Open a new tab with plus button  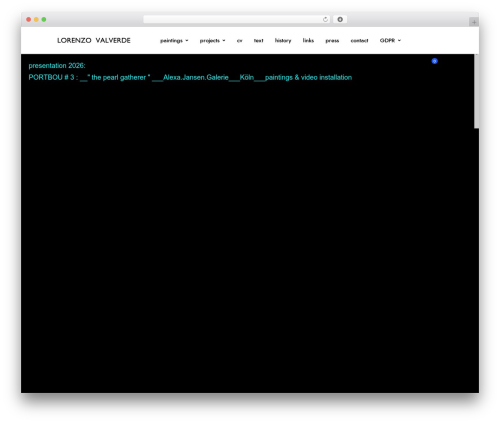(x=474, y=22)
